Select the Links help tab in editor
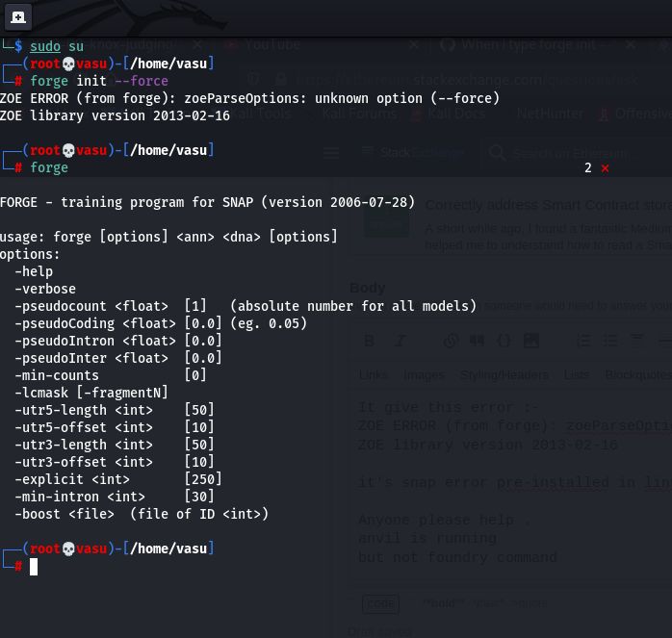This screenshot has width=672, height=638. (374, 375)
